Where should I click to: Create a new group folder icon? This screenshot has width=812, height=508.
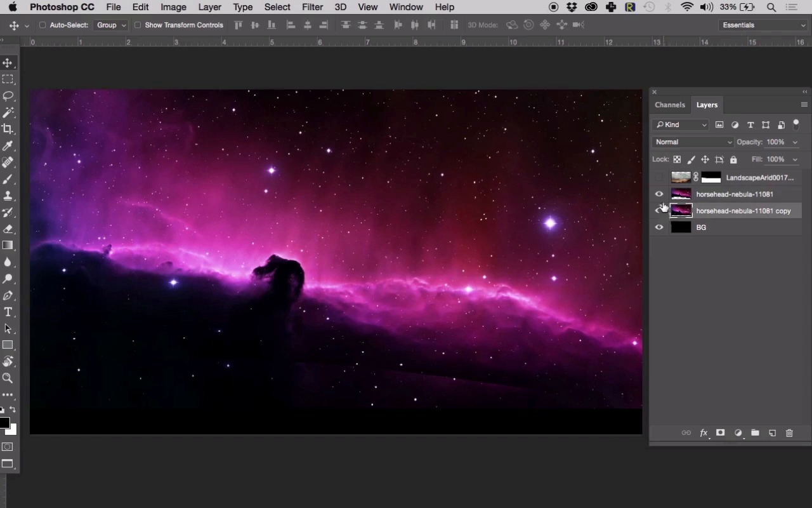(755, 433)
